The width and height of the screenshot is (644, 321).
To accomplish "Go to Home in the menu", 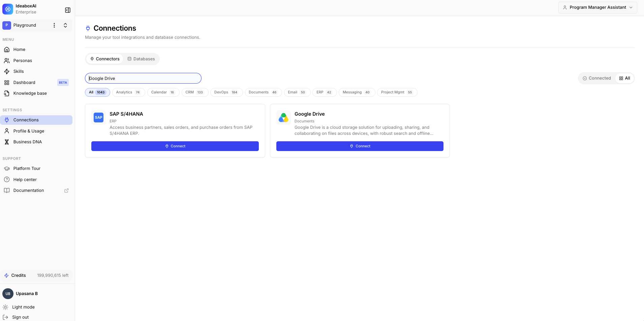I will pos(36,50).
